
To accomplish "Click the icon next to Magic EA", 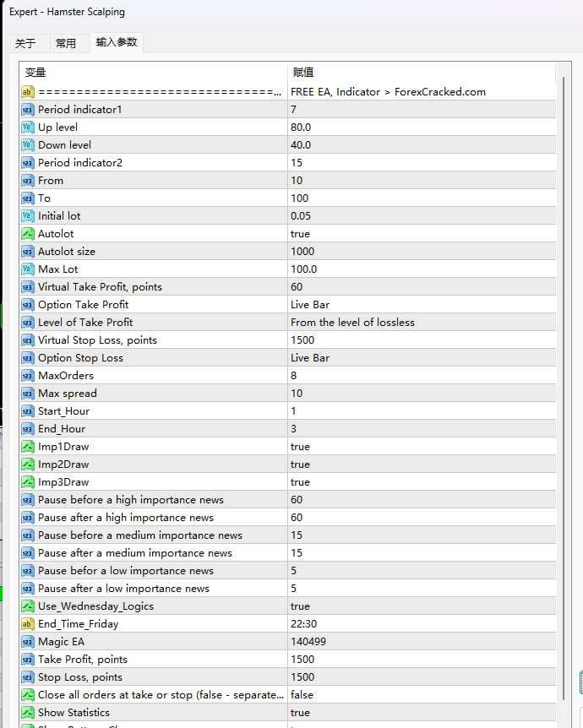I will click(x=27, y=642).
